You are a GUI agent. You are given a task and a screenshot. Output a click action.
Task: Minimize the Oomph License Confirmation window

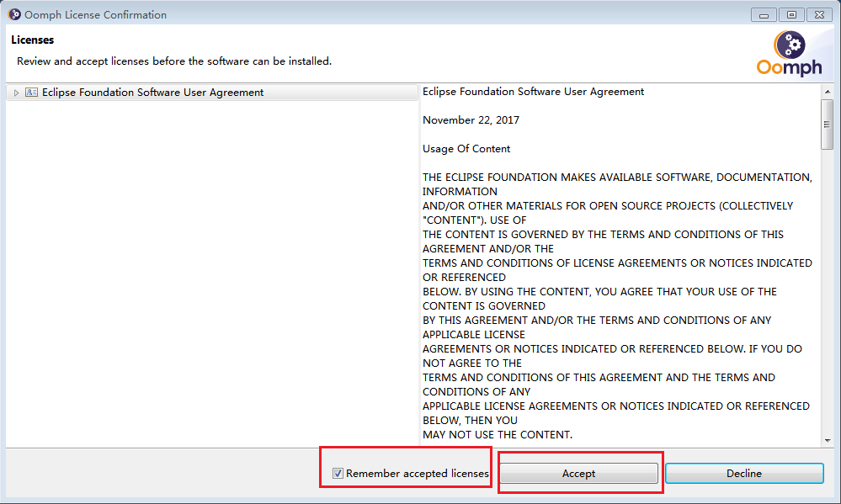764,14
